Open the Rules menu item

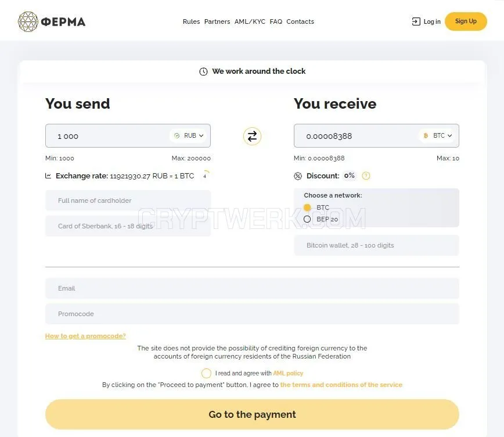pos(191,22)
